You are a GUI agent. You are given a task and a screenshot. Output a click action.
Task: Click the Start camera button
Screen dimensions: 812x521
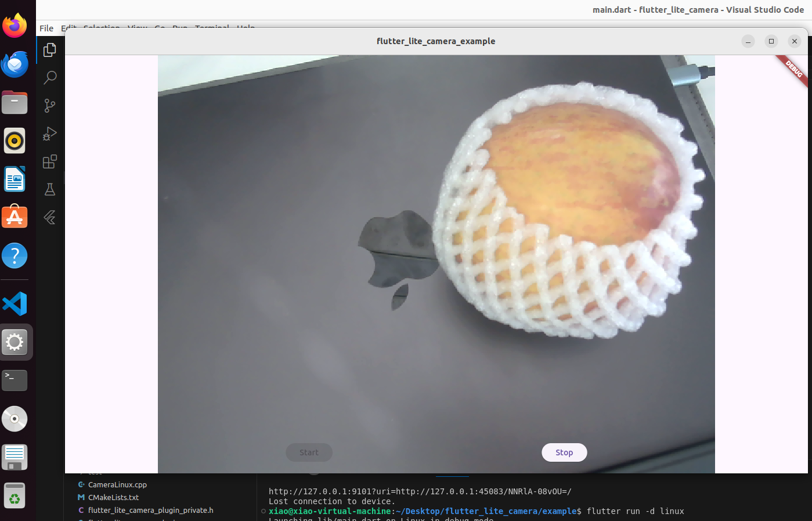[x=309, y=452]
